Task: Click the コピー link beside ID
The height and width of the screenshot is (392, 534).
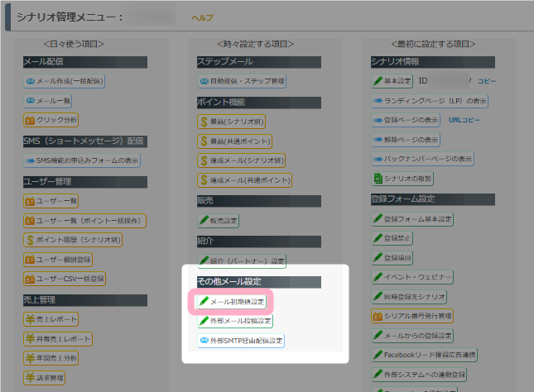Action: point(487,81)
